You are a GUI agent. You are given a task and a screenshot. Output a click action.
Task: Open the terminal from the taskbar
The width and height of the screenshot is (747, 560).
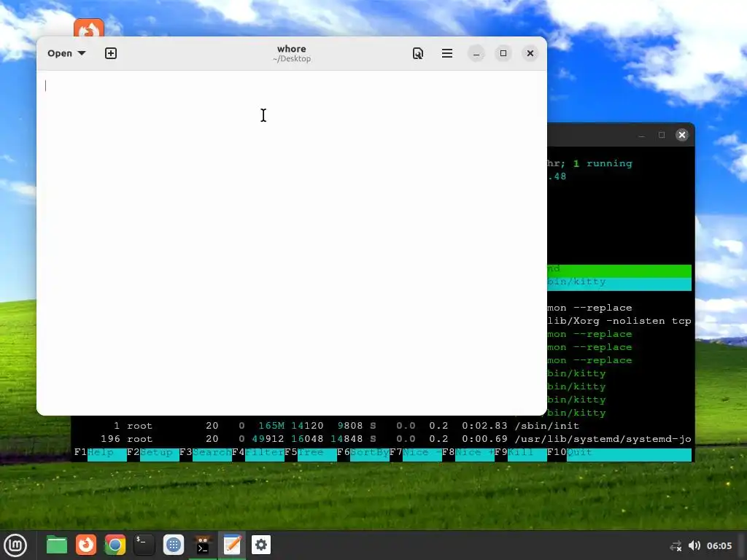(x=144, y=545)
